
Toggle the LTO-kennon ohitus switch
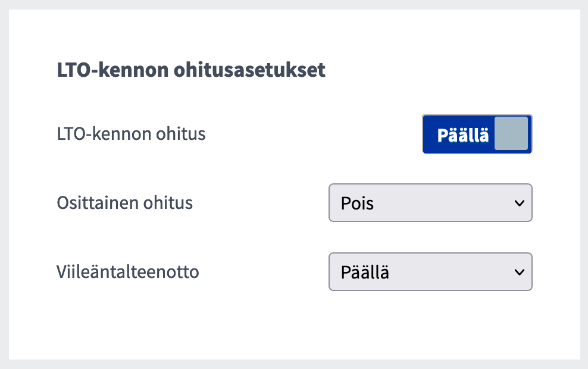tap(477, 134)
